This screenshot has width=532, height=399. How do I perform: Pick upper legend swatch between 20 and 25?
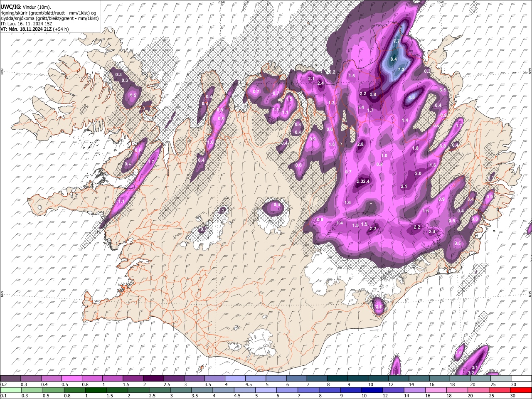point(480,378)
